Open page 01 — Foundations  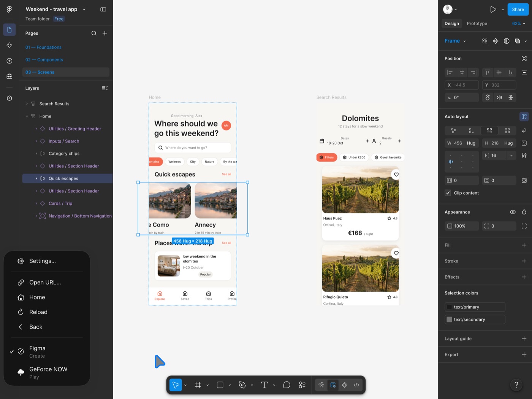(43, 47)
